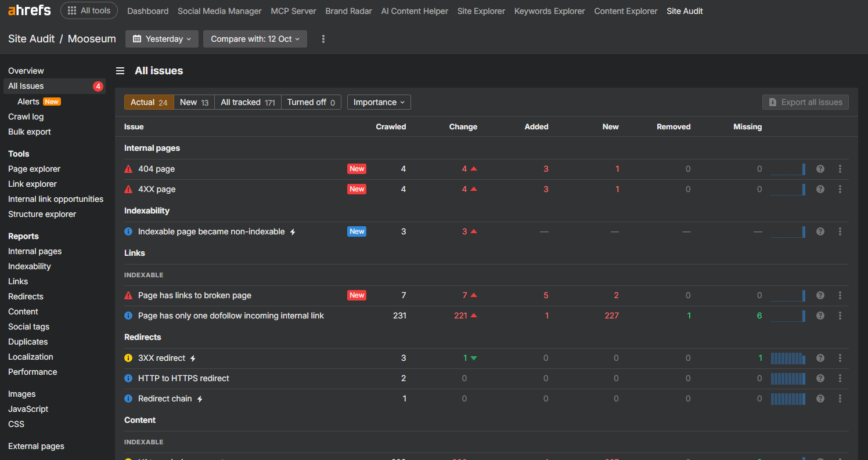This screenshot has height=460, width=868.
Task: Select Duplicates under Reports in sidebar
Action: pyautogui.click(x=27, y=342)
